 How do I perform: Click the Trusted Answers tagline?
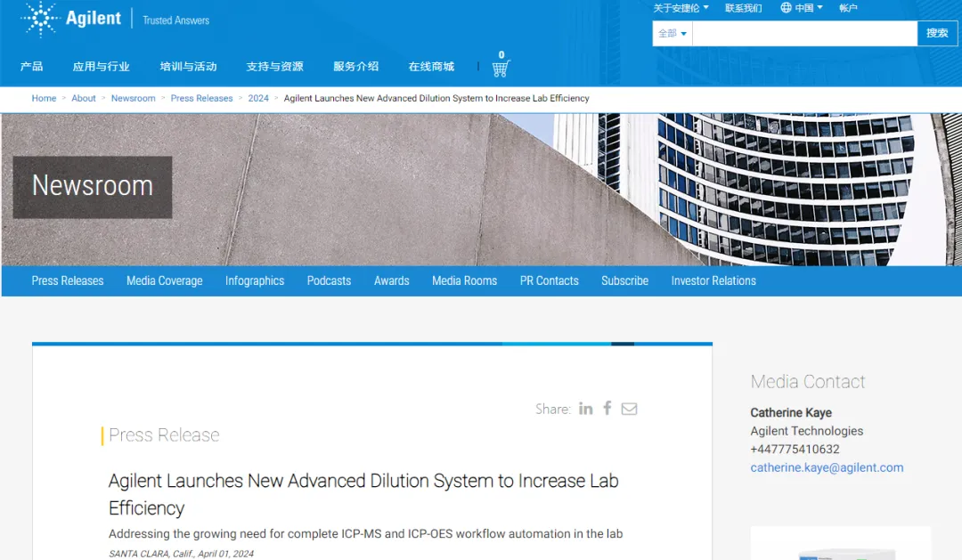click(x=176, y=20)
